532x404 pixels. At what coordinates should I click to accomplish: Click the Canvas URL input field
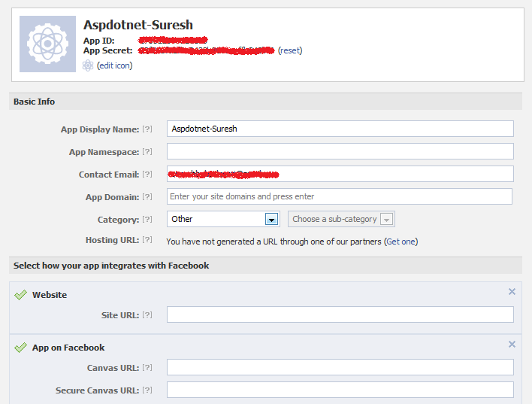point(340,367)
